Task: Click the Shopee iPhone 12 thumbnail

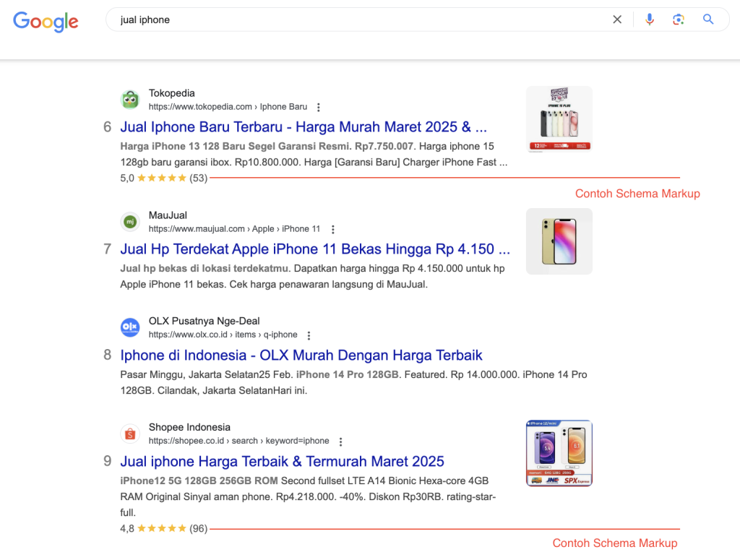Action: [559, 453]
